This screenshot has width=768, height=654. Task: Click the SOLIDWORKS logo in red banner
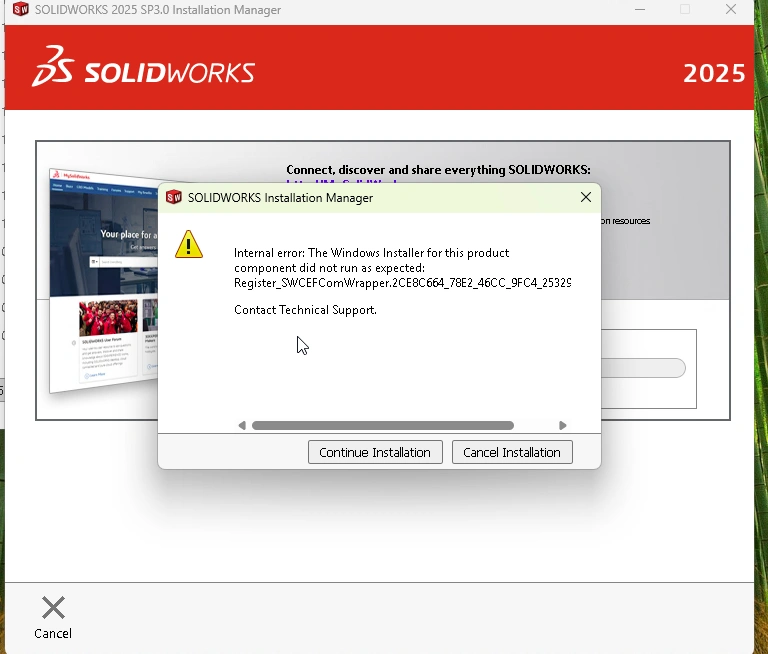tap(143, 67)
